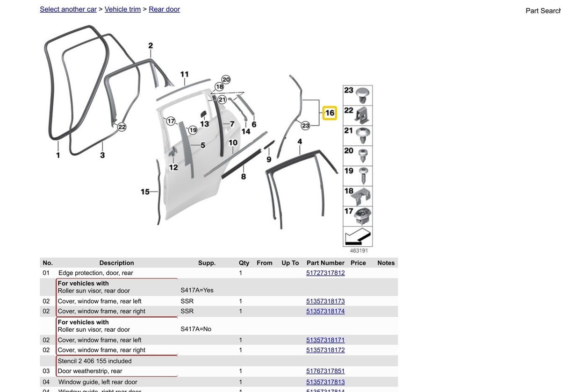Click 'Stencil 2 406 155 included' note
The image size is (561, 392).
tap(95, 361)
